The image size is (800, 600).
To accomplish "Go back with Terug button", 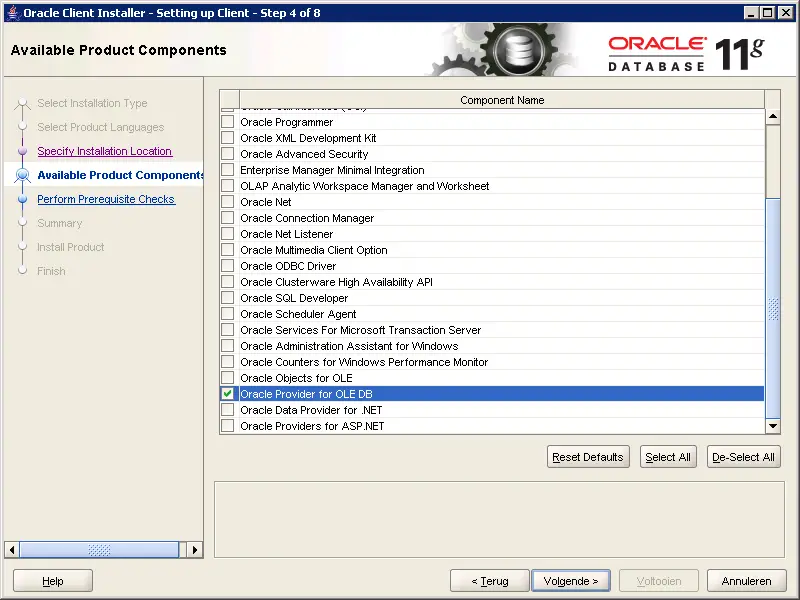I will 490,581.
